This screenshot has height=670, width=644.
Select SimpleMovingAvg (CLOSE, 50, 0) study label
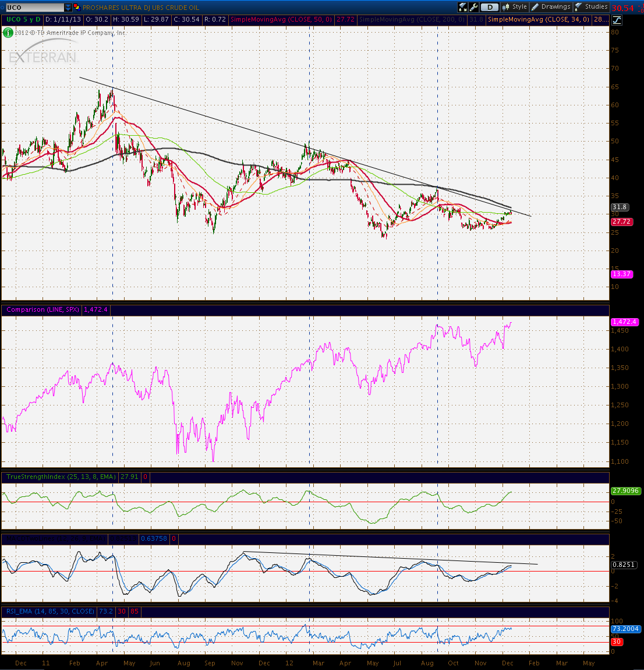click(x=281, y=20)
